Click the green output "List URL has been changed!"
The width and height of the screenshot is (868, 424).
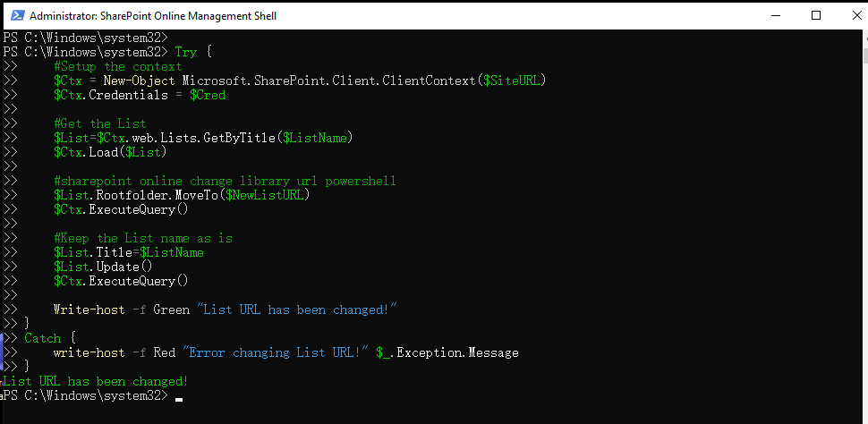pyautogui.click(x=95, y=381)
